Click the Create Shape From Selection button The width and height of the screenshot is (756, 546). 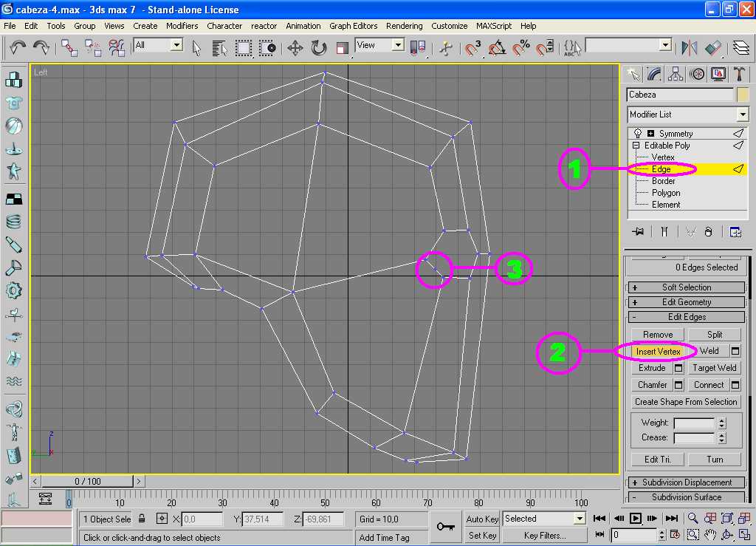tap(686, 402)
